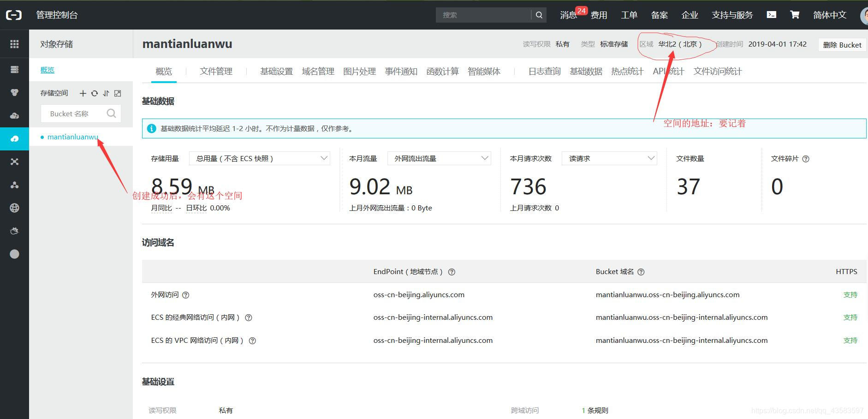Open the 文件访问统计 tab
This screenshot has width=868, height=419.
718,71
